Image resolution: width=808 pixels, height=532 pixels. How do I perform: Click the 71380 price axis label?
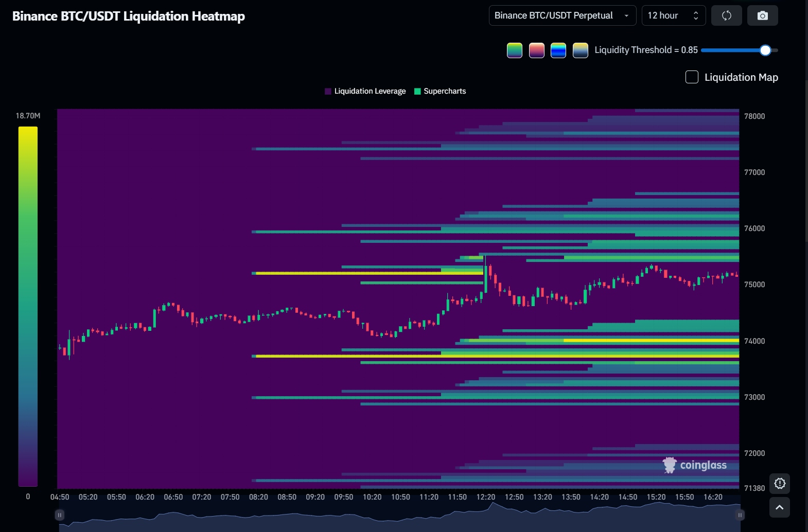click(754, 488)
